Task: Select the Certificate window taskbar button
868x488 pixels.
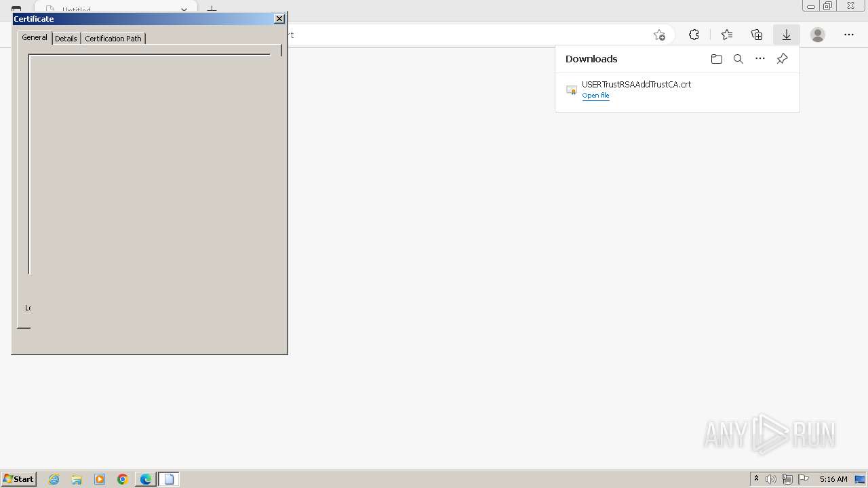Action: [x=169, y=479]
